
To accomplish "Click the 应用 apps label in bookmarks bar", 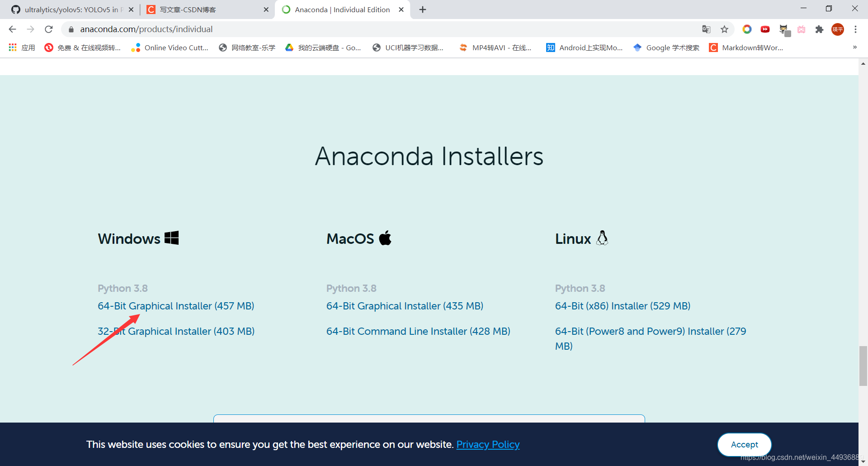I will [28, 48].
